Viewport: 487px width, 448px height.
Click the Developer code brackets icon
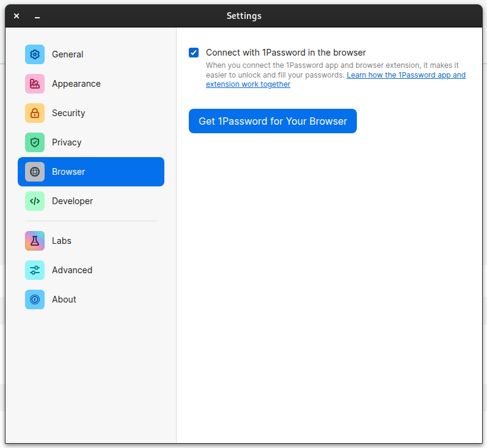(x=35, y=201)
